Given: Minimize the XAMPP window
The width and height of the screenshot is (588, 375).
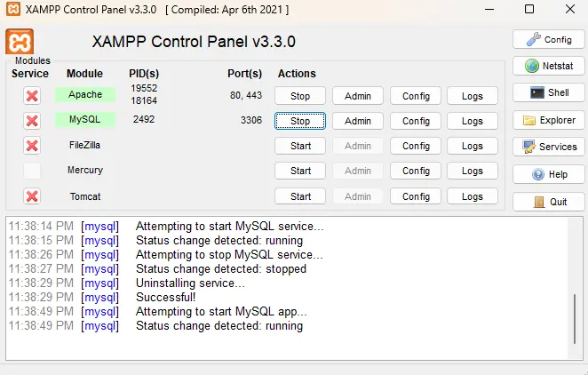Looking at the screenshot, I should tap(489, 9).
